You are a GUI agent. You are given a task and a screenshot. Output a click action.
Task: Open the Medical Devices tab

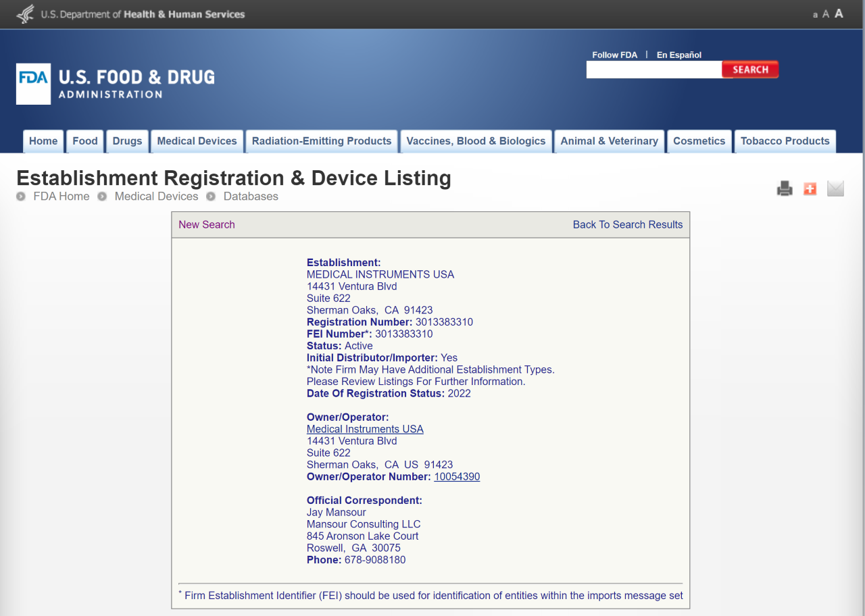point(197,141)
